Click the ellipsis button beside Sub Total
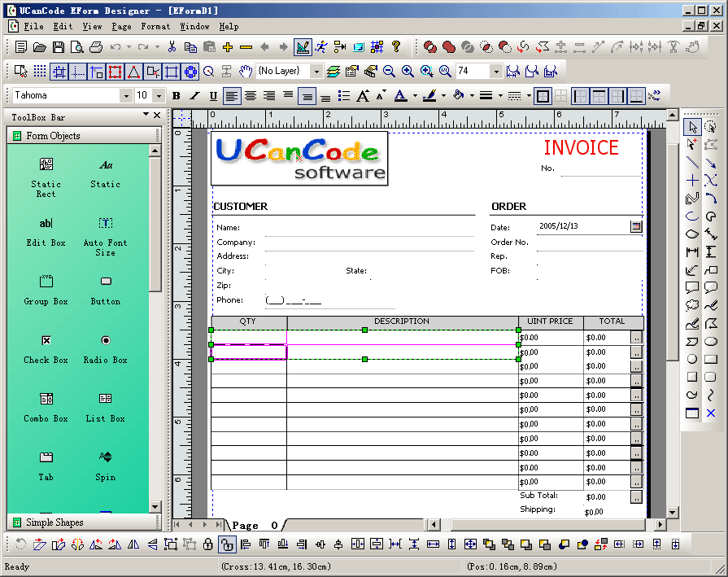 pyautogui.click(x=636, y=497)
